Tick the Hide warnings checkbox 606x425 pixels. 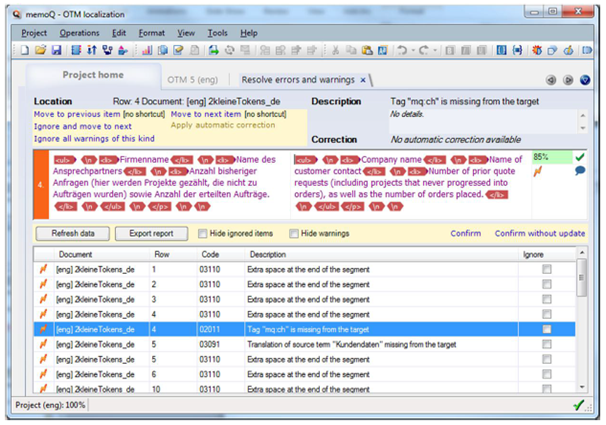294,234
